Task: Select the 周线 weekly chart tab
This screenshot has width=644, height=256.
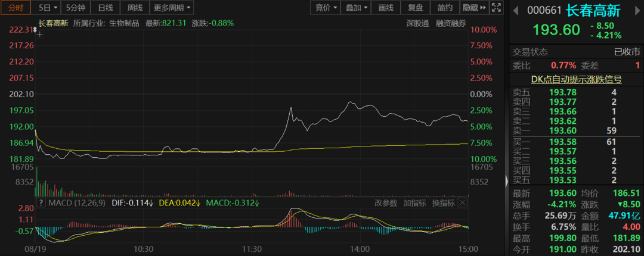Action: click(x=135, y=8)
